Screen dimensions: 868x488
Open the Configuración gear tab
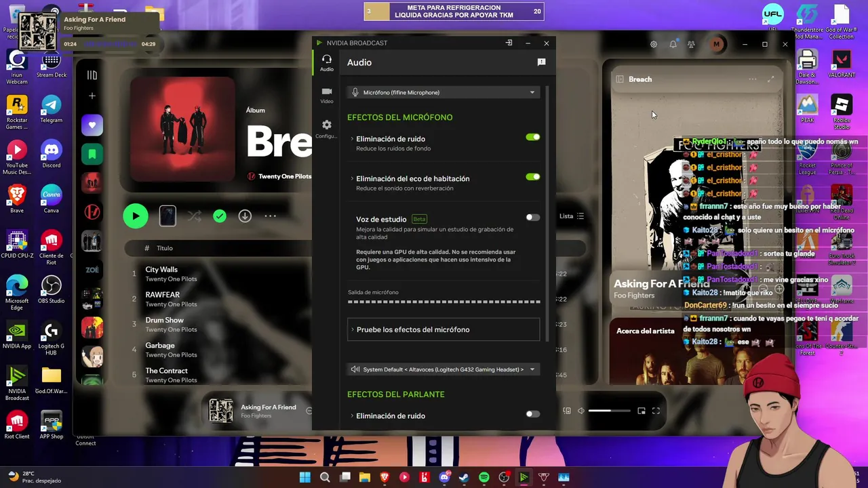tap(327, 129)
